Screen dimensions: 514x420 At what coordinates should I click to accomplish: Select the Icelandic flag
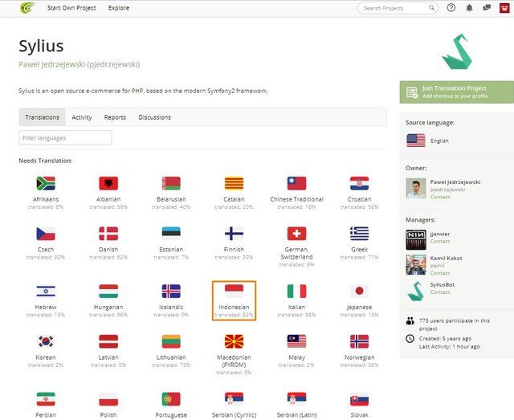tap(171, 292)
